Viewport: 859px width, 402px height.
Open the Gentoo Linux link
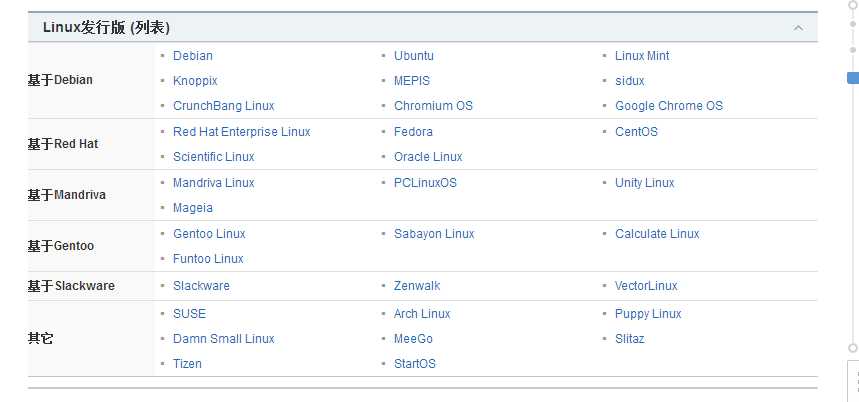coord(209,234)
